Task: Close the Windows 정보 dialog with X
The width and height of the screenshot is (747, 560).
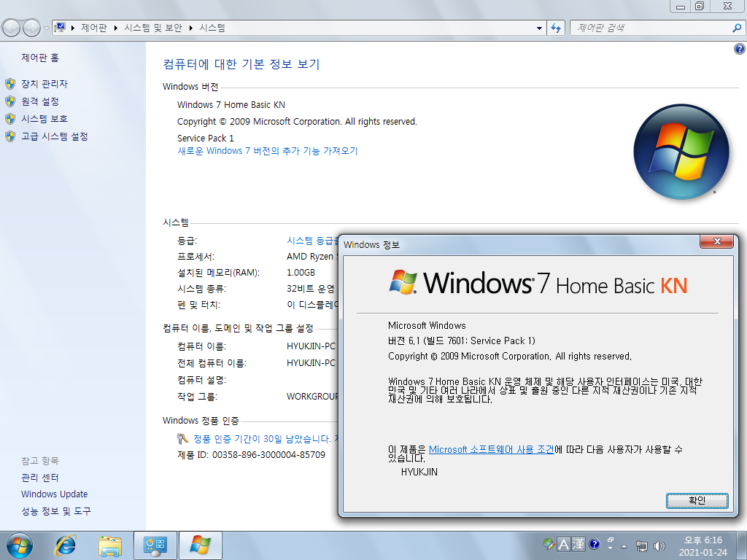Action: [716, 241]
